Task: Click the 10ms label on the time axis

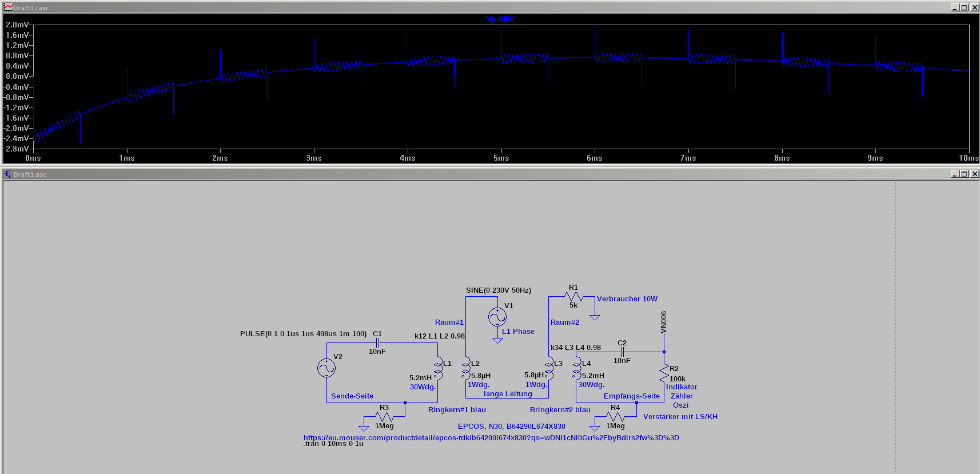Action: click(969, 158)
